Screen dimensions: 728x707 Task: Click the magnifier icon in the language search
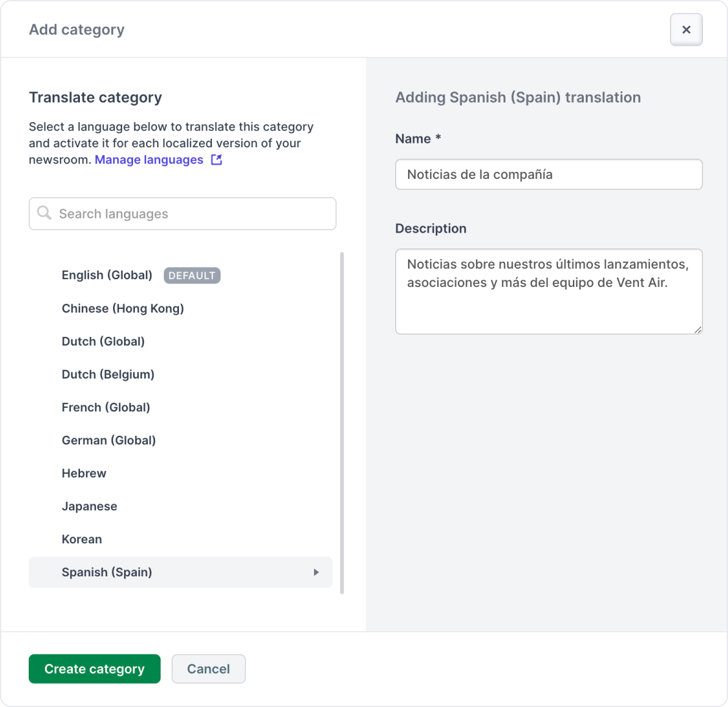point(44,213)
